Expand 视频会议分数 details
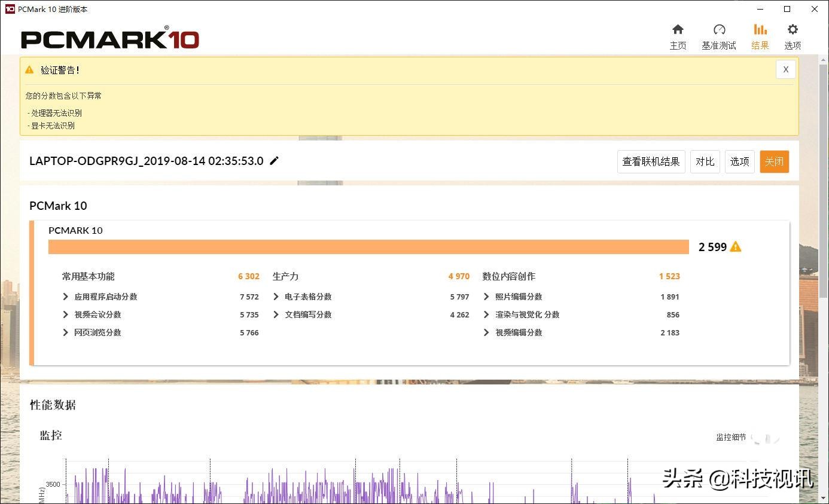 [66, 314]
